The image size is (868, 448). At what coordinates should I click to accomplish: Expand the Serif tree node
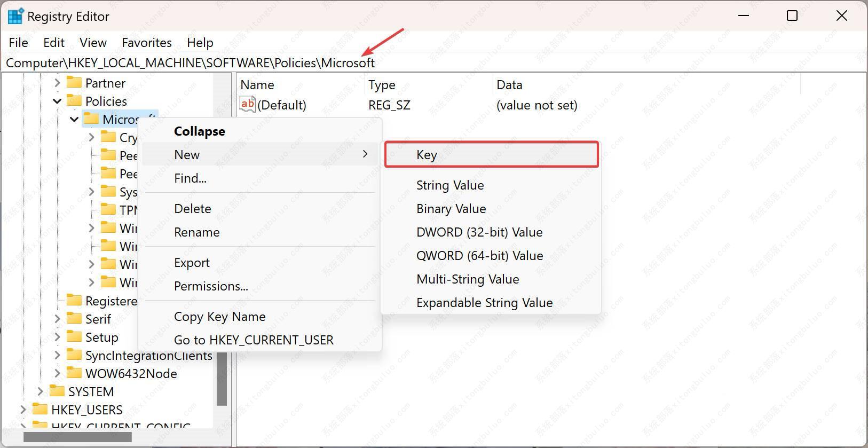pos(57,319)
